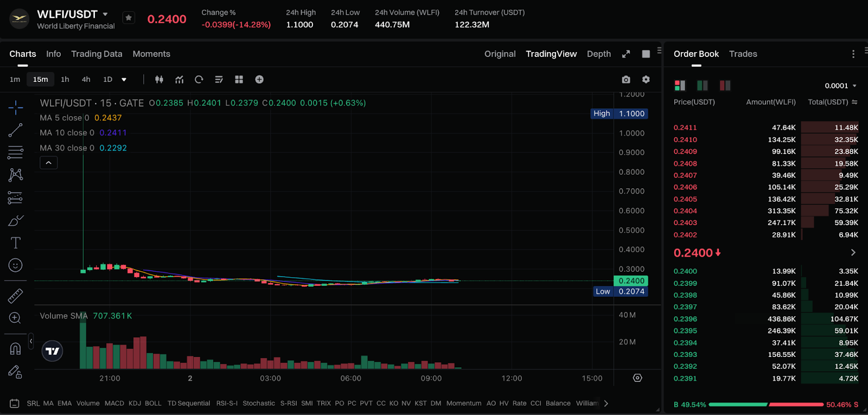
Task: Collapse the left drawing toolbar
Action: click(x=31, y=341)
